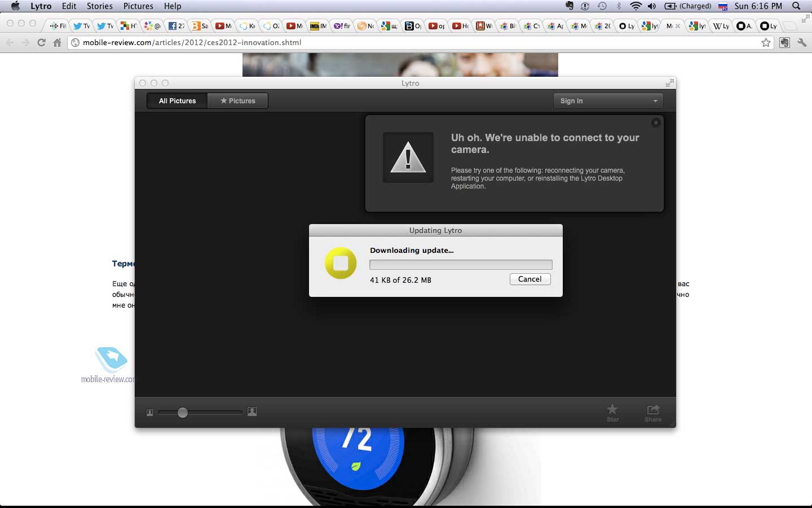
Task: Click the Bluetooth menu bar icon
Action: (x=619, y=6)
